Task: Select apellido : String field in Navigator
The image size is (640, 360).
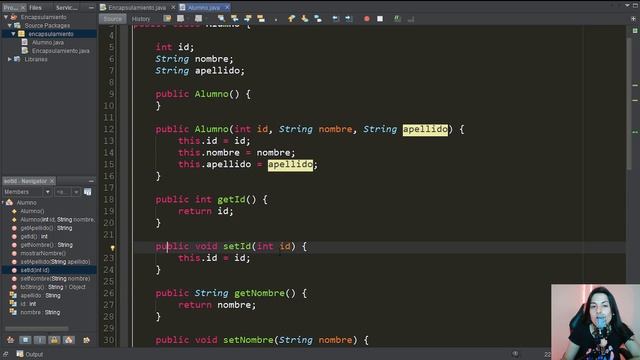Action: [40, 296]
